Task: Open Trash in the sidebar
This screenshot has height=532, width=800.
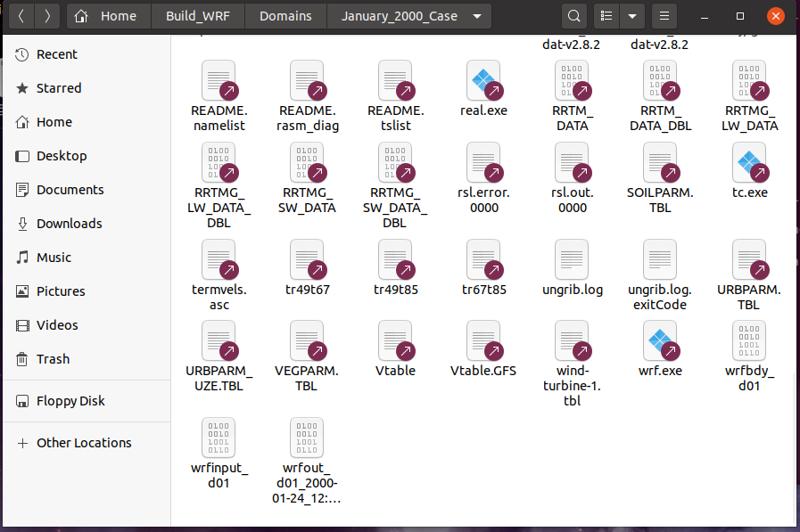Action: tap(87, 359)
